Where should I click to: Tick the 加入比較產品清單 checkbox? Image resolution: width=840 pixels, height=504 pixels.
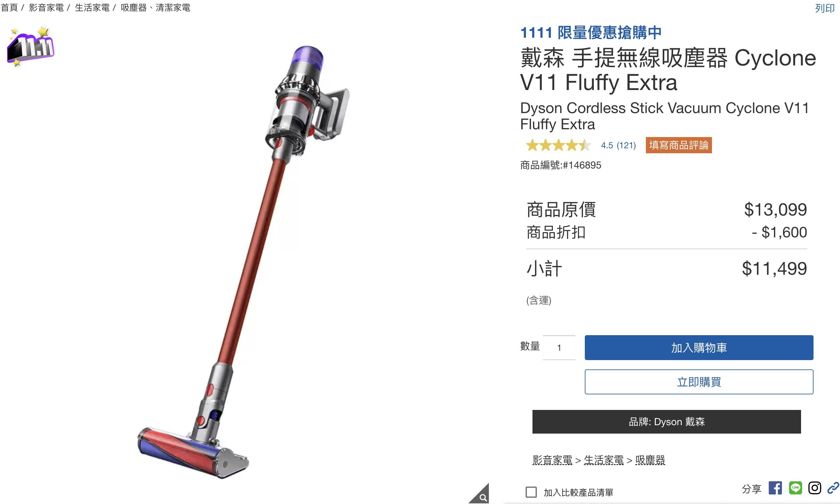click(x=531, y=492)
